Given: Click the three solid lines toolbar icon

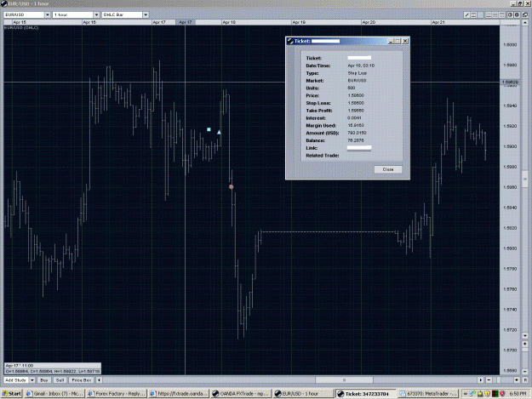Looking at the screenshot, I should click(x=489, y=14).
